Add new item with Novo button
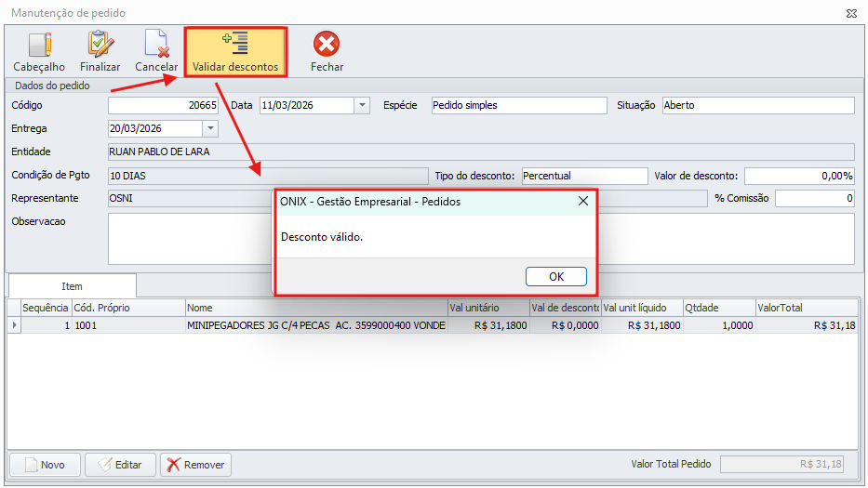The image size is (868, 488). click(44, 465)
